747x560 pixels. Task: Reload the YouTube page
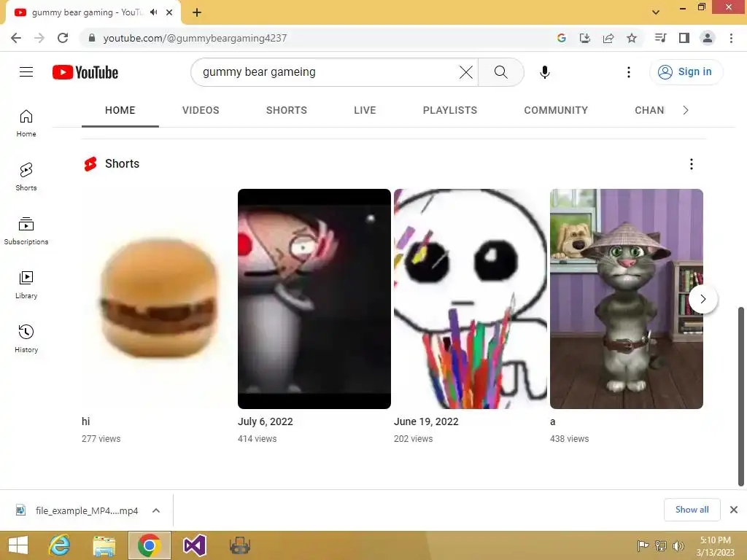click(63, 38)
